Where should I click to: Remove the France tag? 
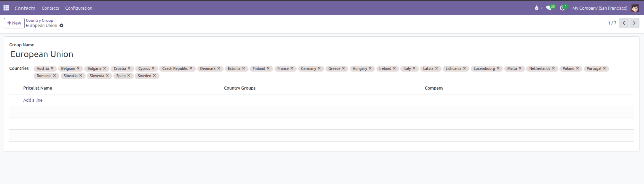tap(291, 68)
